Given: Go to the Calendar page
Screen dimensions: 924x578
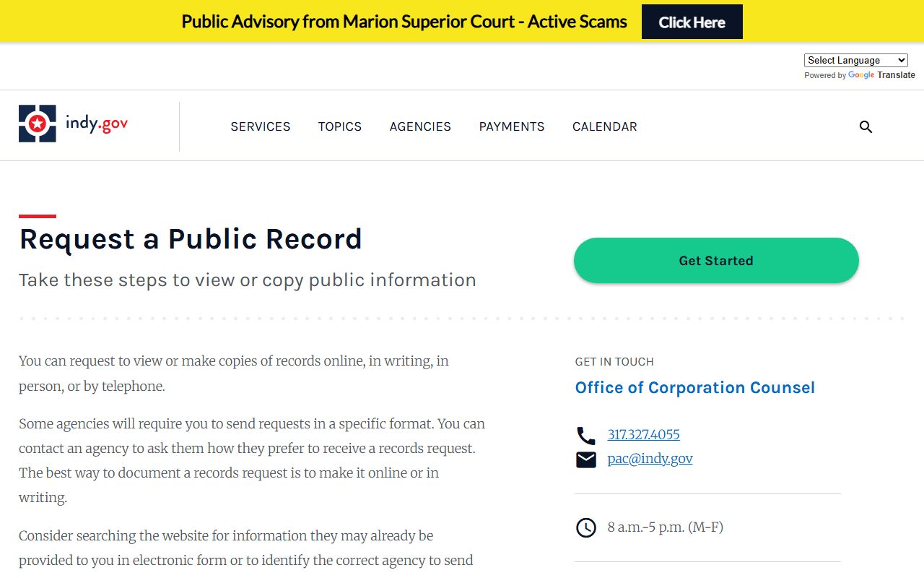Looking at the screenshot, I should [605, 126].
